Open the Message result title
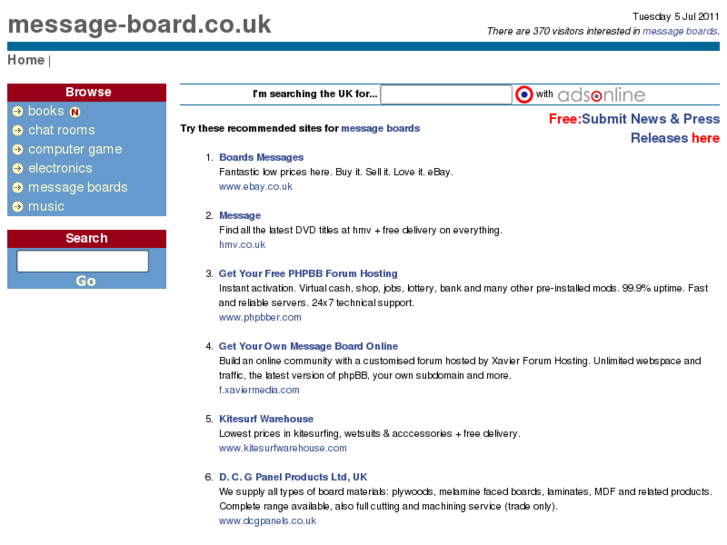This screenshot has width=727, height=545. pyautogui.click(x=240, y=215)
